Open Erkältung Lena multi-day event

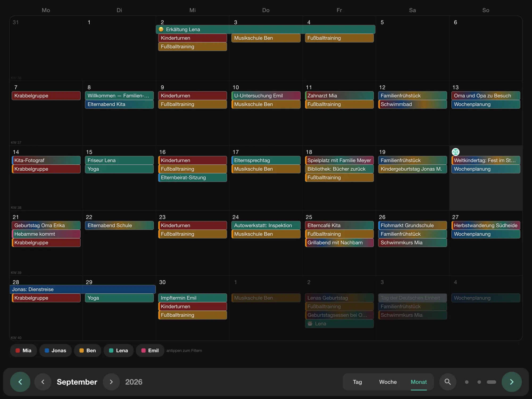pos(265,30)
